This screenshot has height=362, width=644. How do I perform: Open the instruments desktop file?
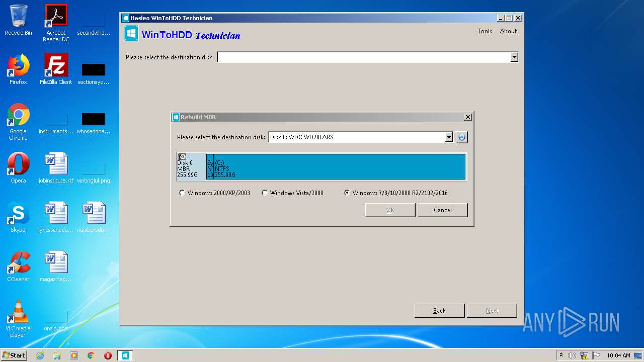coord(56,122)
